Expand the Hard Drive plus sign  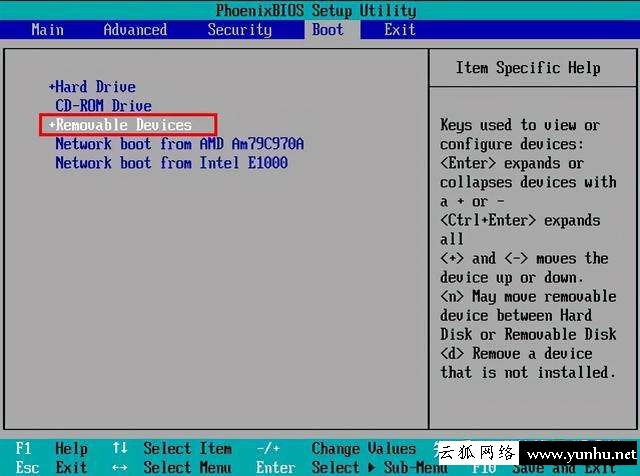52,87
